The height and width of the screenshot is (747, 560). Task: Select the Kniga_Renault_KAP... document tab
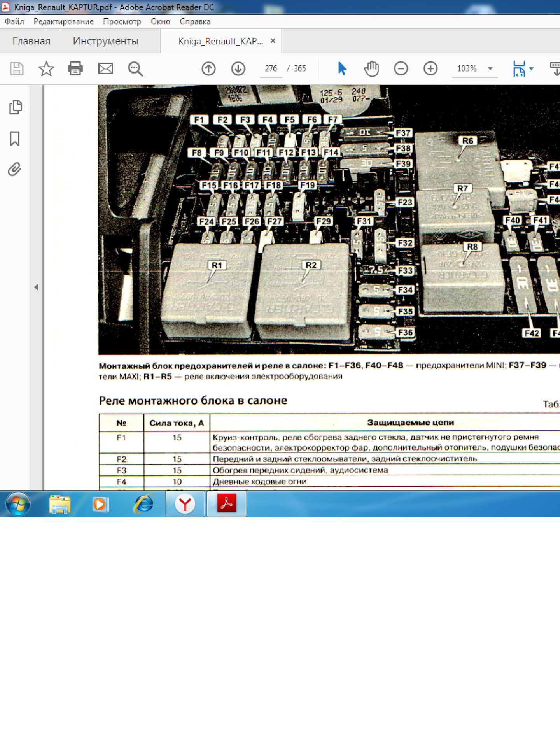pyautogui.click(x=220, y=41)
